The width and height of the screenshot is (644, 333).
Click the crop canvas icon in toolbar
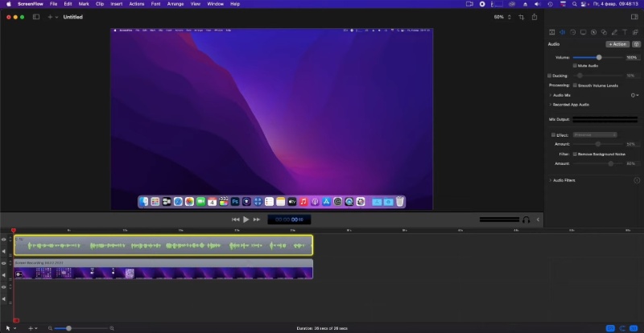pyautogui.click(x=521, y=17)
